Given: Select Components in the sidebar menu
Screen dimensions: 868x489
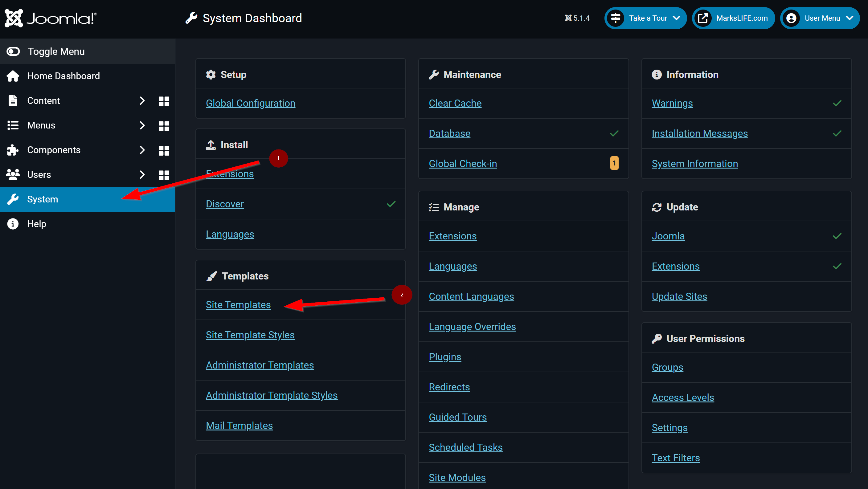Looking at the screenshot, I should (54, 150).
